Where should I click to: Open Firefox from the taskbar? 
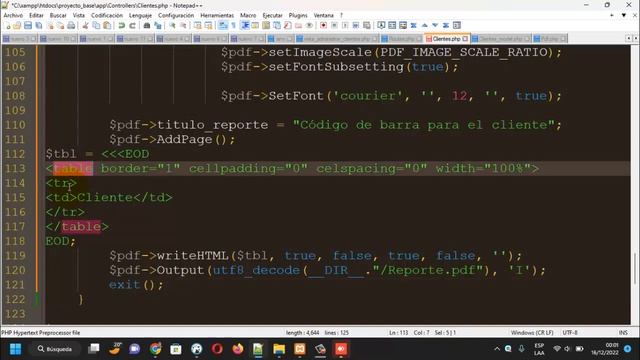click(238, 349)
